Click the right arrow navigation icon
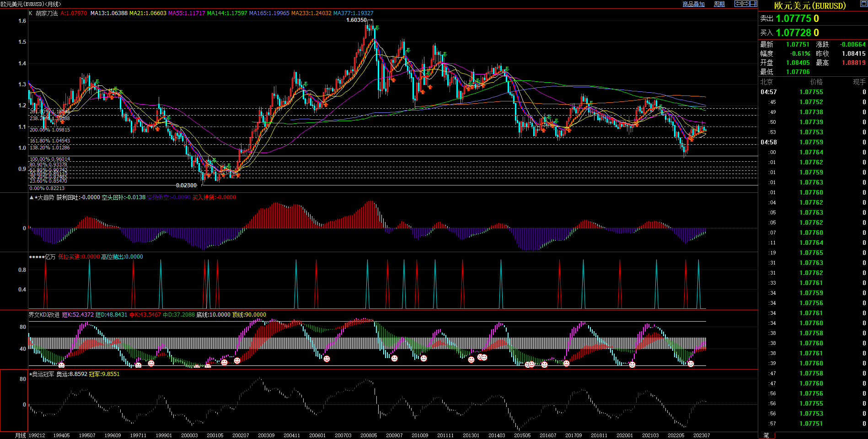This screenshot has height=439, width=868. [x=745, y=4]
